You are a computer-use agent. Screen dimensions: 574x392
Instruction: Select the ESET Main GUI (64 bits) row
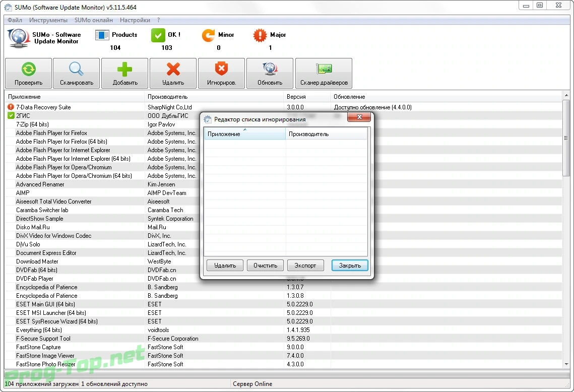283,304
